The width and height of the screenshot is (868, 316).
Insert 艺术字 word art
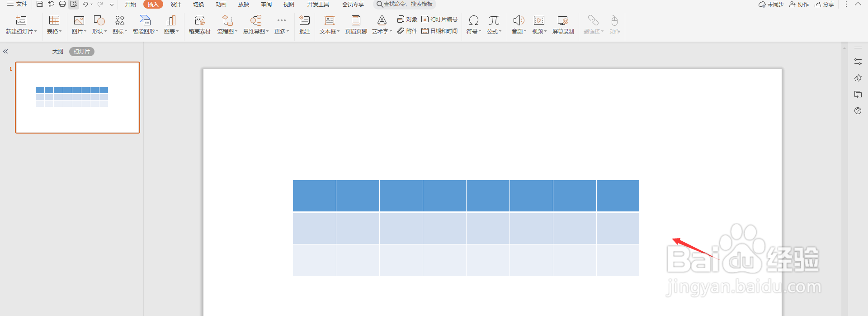tap(382, 25)
